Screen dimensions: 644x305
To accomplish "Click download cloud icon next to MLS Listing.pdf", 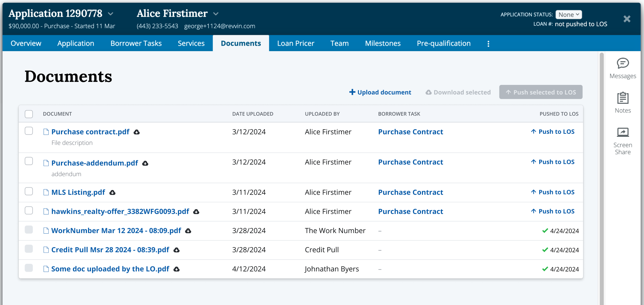I will (112, 193).
